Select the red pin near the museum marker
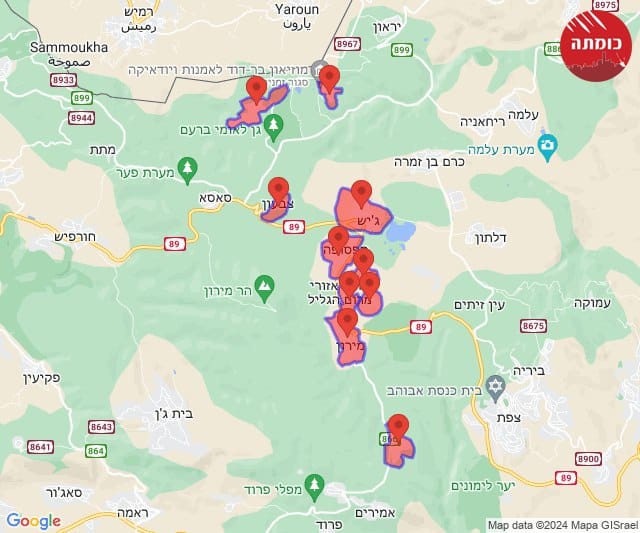Screen dimensions: 640x533 [329, 79]
